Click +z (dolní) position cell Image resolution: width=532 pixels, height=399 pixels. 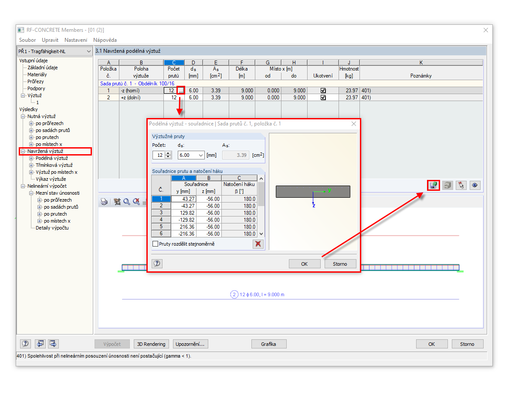141,98
